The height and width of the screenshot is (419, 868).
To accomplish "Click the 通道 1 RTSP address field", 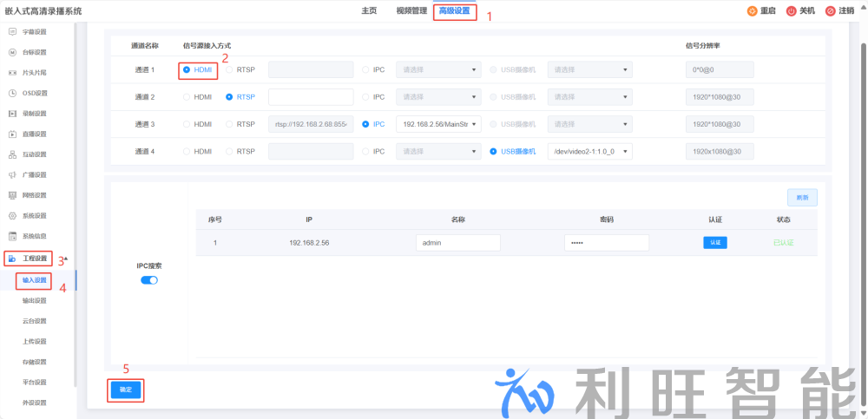I will click(x=311, y=69).
